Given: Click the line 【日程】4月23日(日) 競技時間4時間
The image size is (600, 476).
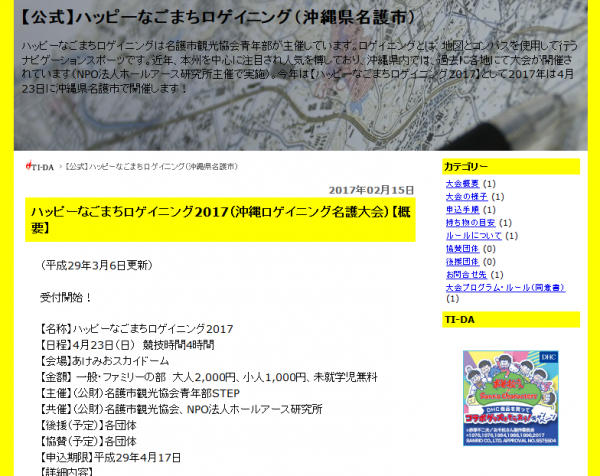Looking at the screenshot, I should tap(127, 345).
